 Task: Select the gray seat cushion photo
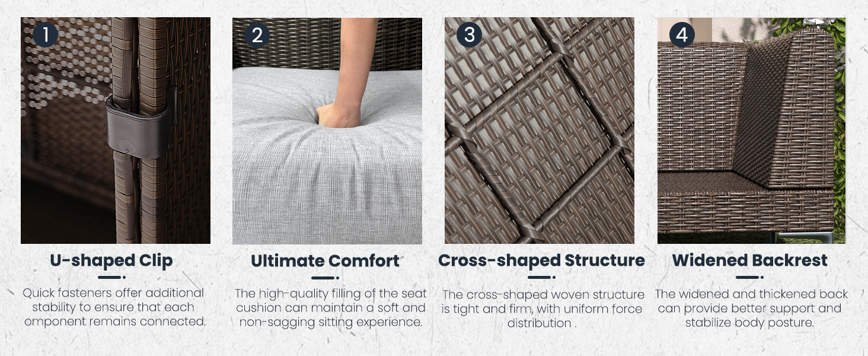pyautogui.click(x=327, y=131)
